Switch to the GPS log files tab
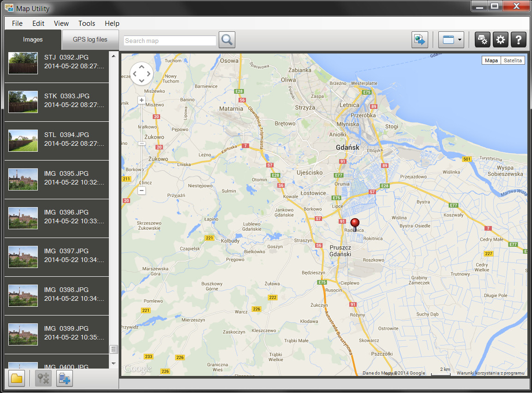The height and width of the screenshot is (393, 532). (x=90, y=40)
